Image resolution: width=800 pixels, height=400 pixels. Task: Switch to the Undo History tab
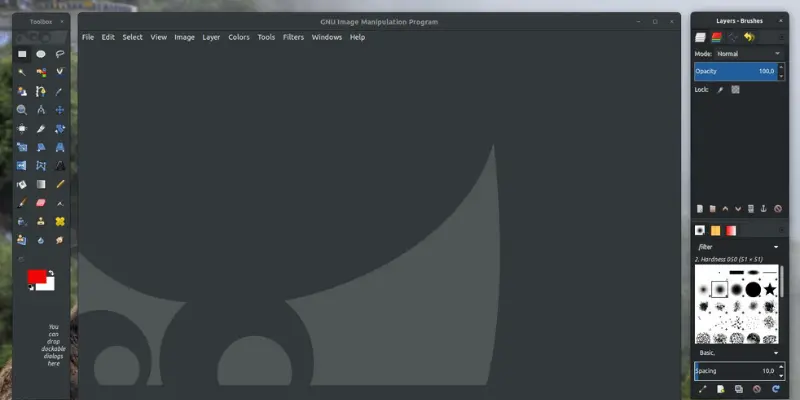pyautogui.click(x=749, y=37)
